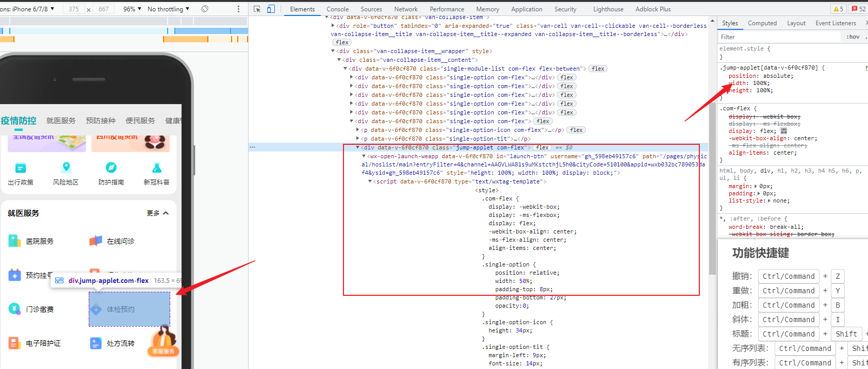Open the Network tab
Screen dimensions: 868x369
pos(406,9)
